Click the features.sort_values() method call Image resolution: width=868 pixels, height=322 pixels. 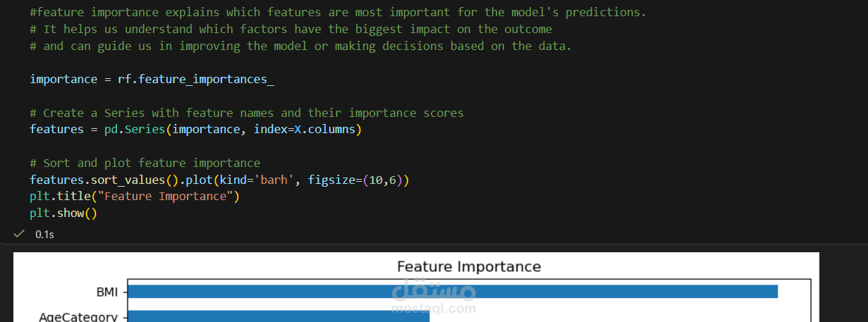tap(105, 180)
